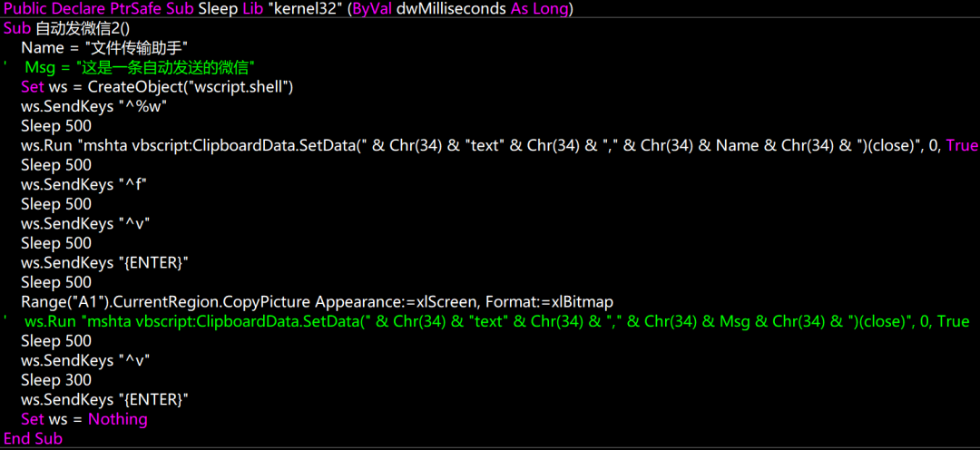Click the ws.SendKeys "^%w" line
Screen dimensions: 980x450
pyautogui.click(x=93, y=106)
